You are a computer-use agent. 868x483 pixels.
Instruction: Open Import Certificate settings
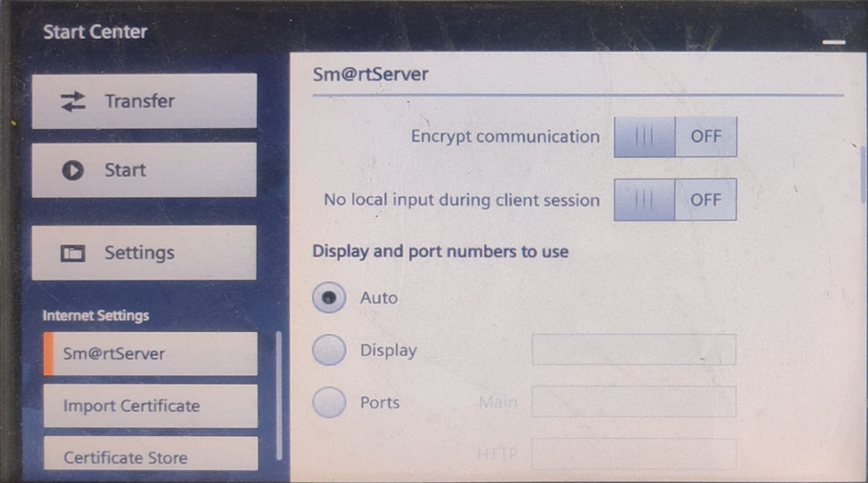[151, 406]
